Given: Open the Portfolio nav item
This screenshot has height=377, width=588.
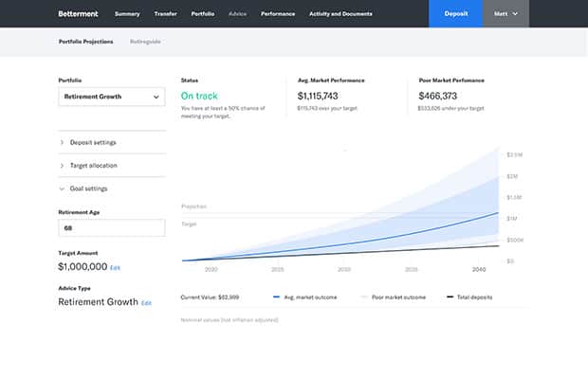Looking at the screenshot, I should point(203,14).
